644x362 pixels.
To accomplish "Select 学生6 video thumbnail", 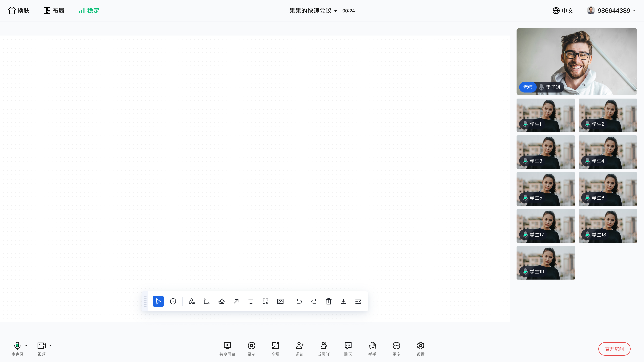I will (608, 189).
